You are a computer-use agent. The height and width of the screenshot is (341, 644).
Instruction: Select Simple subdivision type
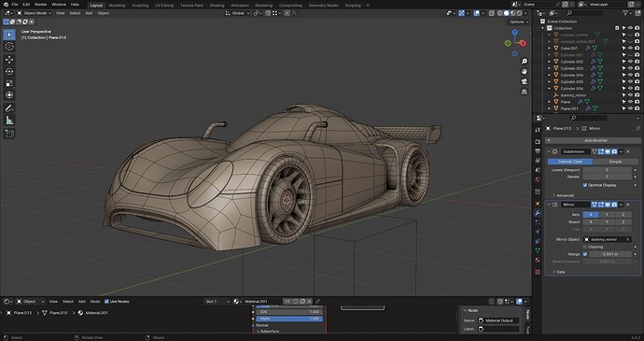point(615,162)
